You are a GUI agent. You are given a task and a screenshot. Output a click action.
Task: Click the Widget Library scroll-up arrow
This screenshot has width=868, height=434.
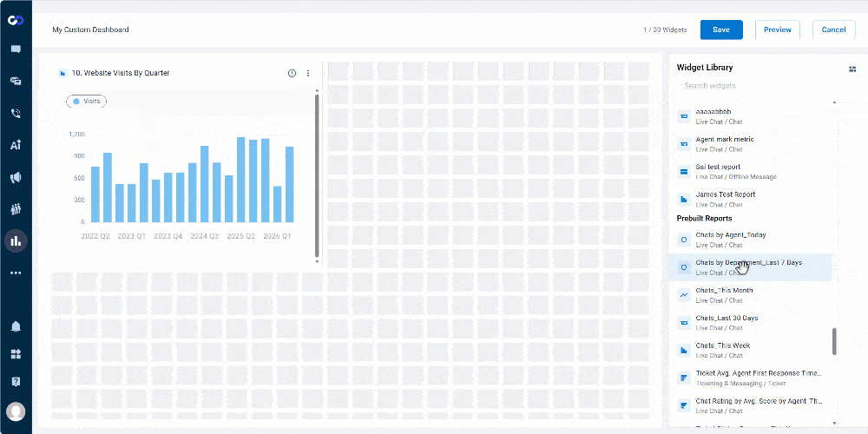834,102
